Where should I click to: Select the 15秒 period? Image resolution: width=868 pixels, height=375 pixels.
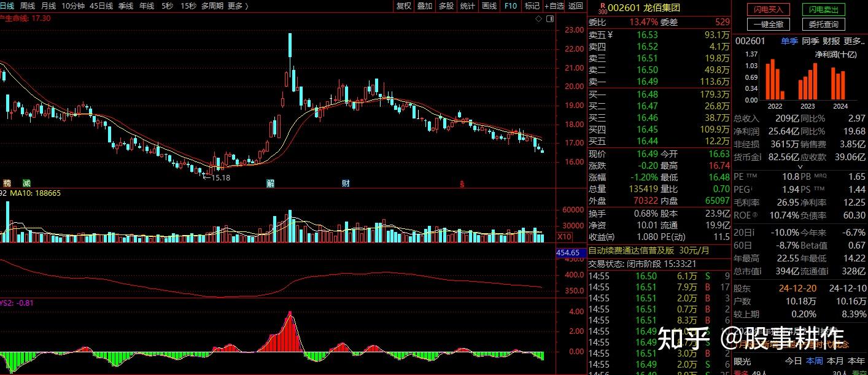click(188, 6)
